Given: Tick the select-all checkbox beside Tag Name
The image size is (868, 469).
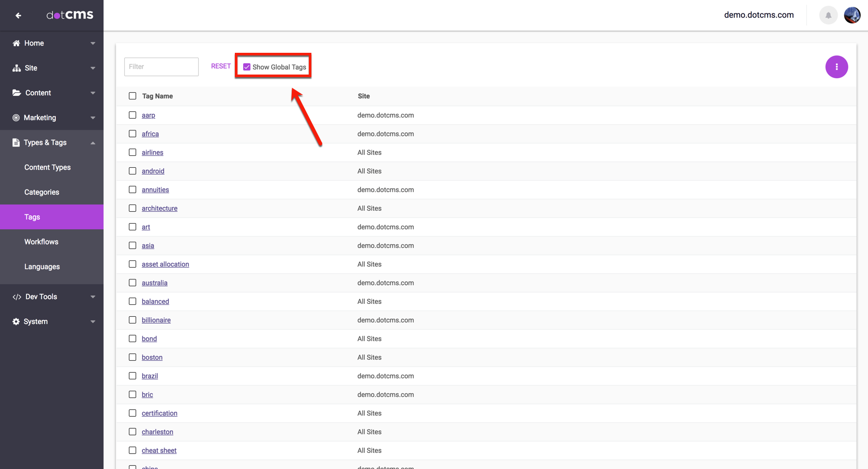Looking at the screenshot, I should click(x=132, y=96).
